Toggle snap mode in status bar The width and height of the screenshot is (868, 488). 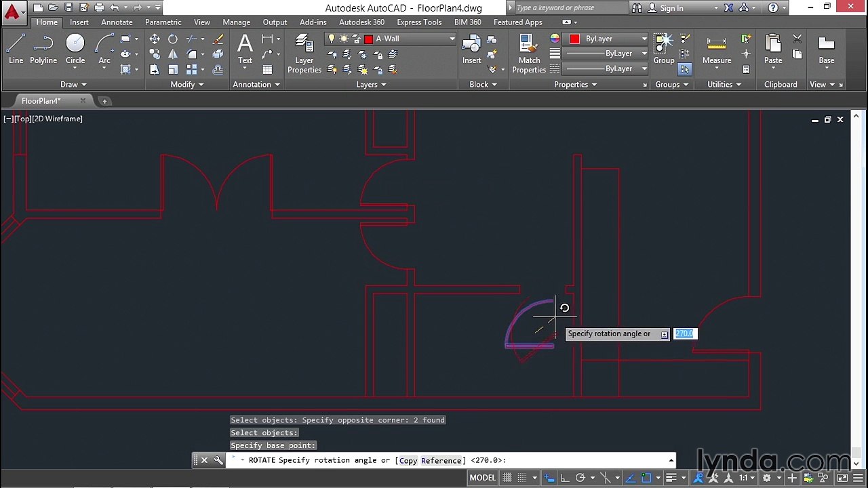(x=522, y=478)
